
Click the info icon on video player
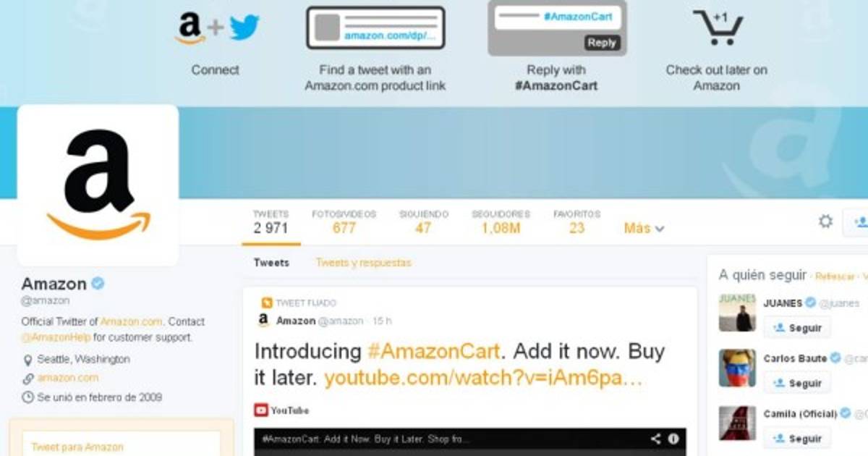[673, 439]
